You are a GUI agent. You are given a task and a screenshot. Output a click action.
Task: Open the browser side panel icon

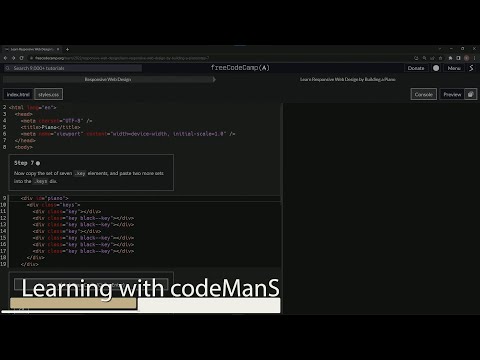pyautogui.click(x=458, y=58)
